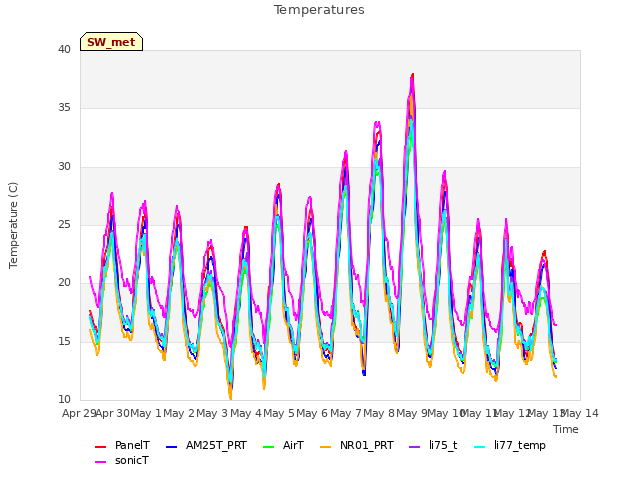The image size is (640, 480).
Task: Click the 35 y-axis tick label
Action: (x=64, y=108)
